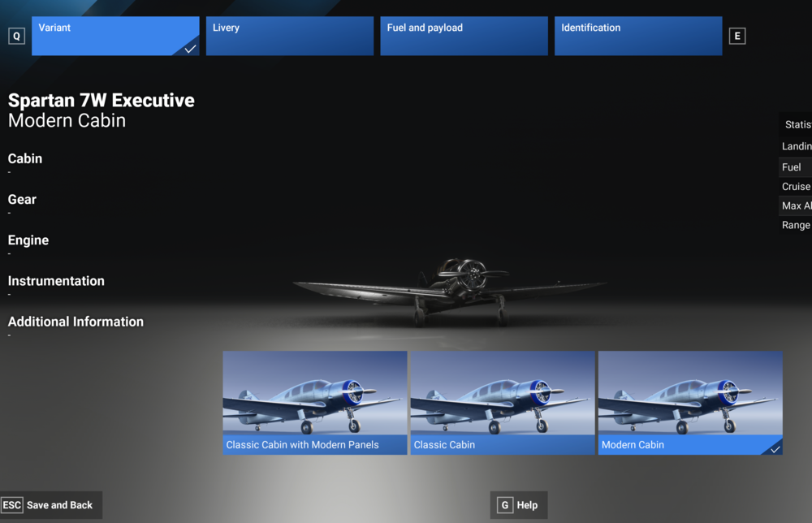This screenshot has width=812, height=523.
Task: Expand the Cabin details section
Action: [25, 159]
